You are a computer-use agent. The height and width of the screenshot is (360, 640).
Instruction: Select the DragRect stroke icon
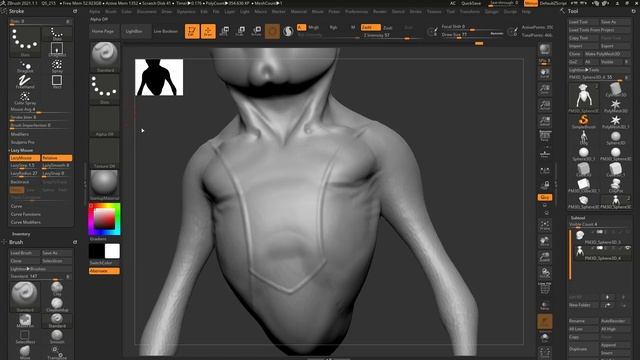coord(57,49)
